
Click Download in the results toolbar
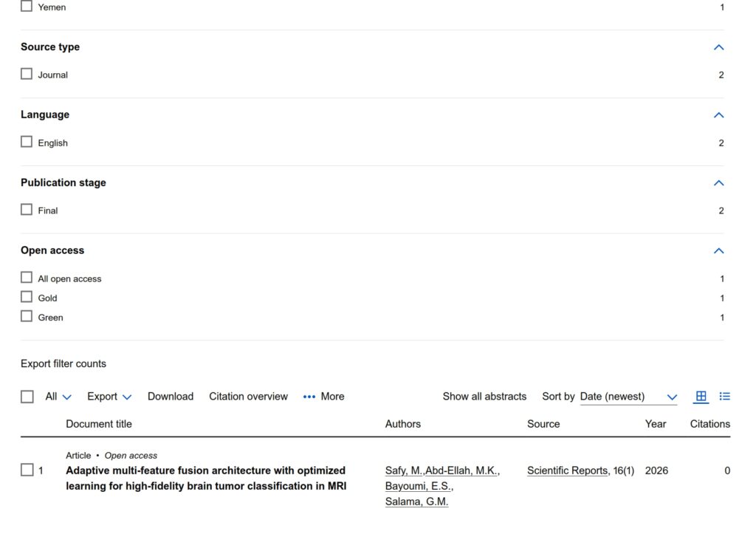tap(171, 397)
